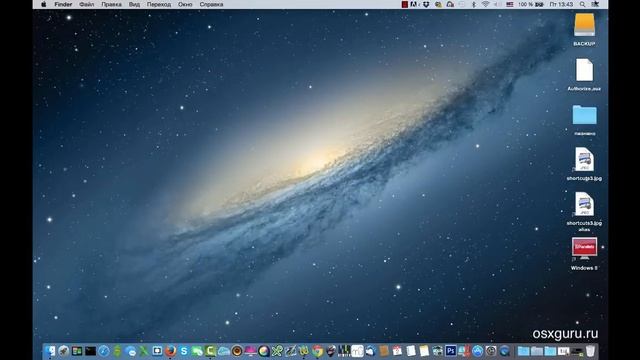Select the shortcuts3.jpg alias icon
Viewport: 640px width, 360px height.
[584, 204]
